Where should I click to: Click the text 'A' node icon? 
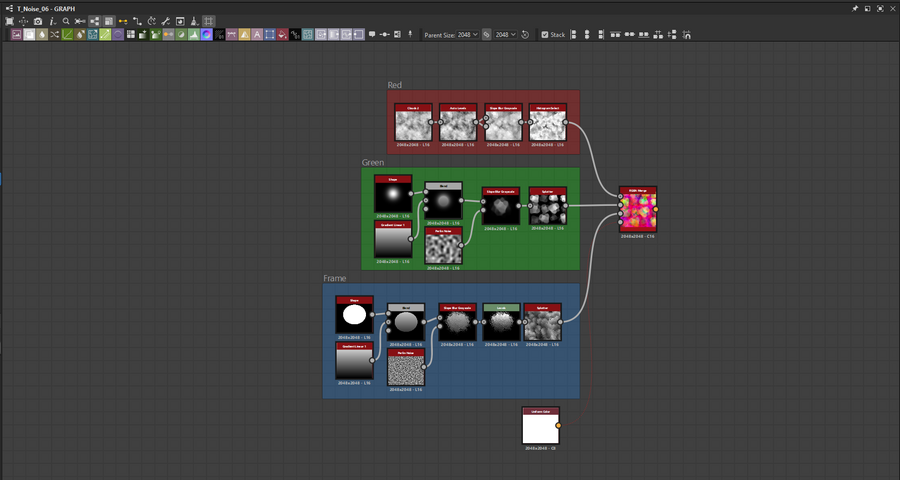[x=257, y=35]
